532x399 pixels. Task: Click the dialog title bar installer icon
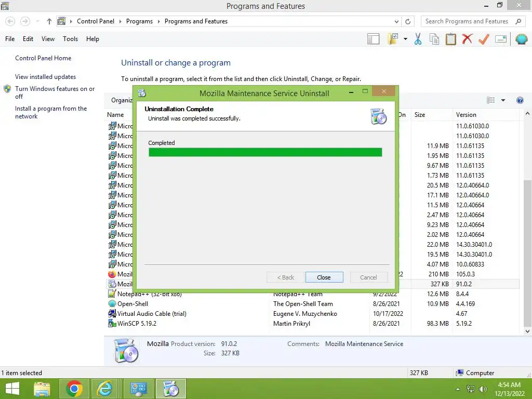(x=142, y=93)
